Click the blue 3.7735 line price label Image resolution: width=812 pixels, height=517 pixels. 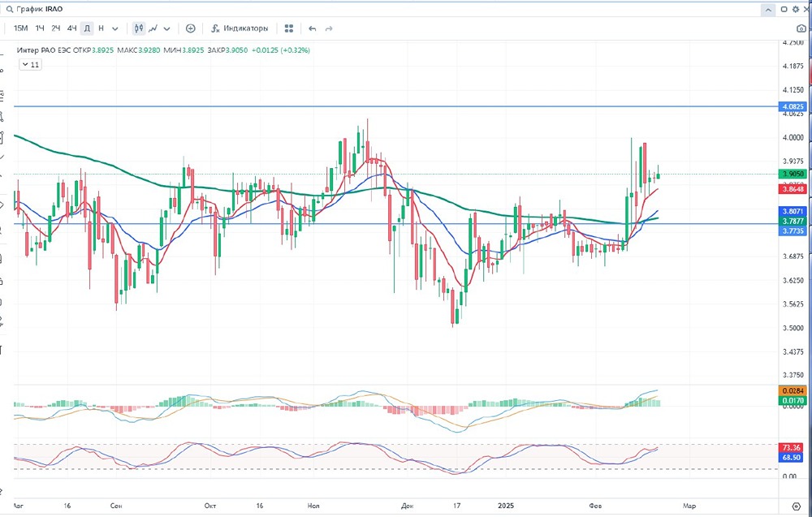[x=794, y=230]
